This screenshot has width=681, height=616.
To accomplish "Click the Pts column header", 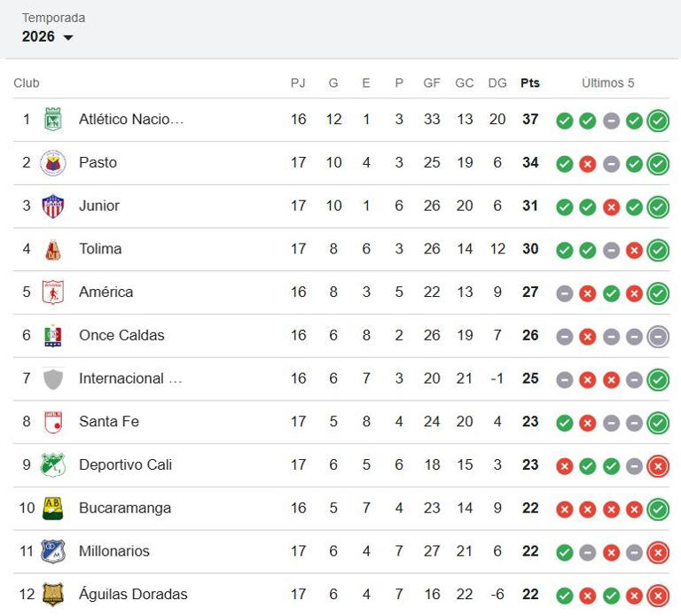I will click(530, 83).
